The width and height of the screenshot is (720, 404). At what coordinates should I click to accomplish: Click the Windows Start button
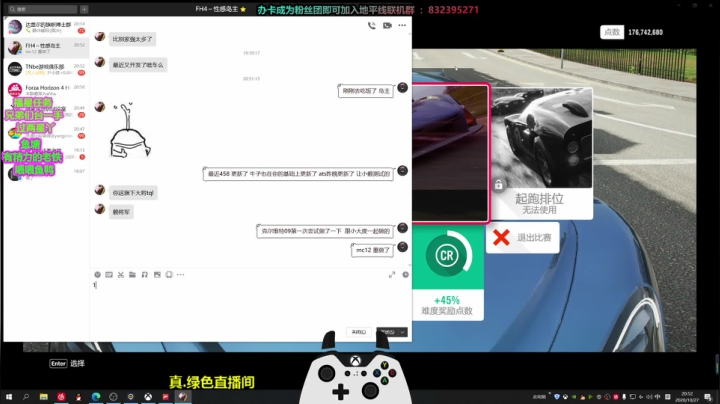click(x=9, y=397)
